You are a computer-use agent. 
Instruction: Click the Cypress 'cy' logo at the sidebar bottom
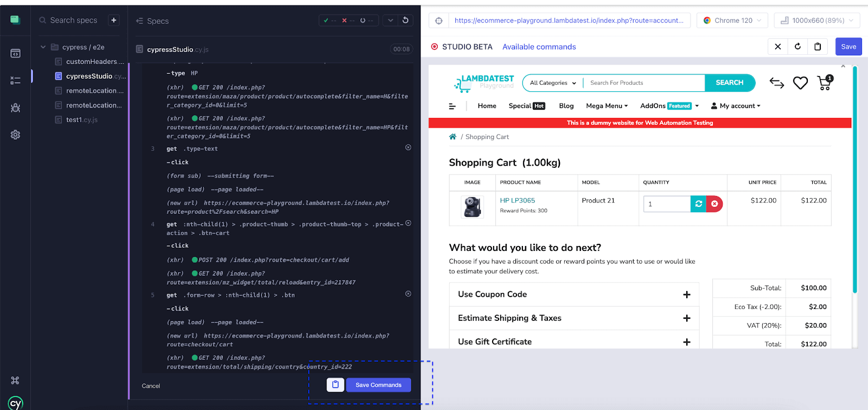15,403
